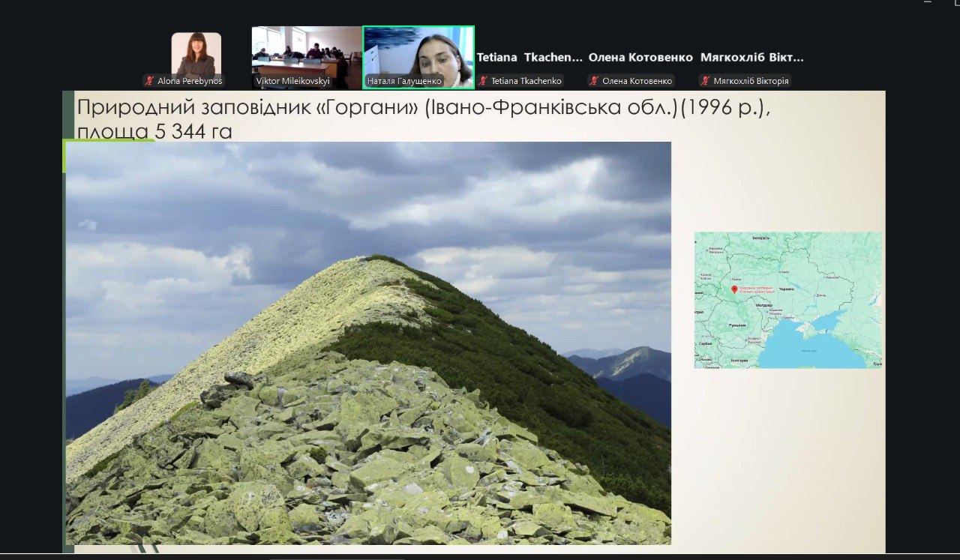Select Viktor Mileikovskyi's classroom video tile
The width and height of the screenshot is (960, 560).
(306, 51)
